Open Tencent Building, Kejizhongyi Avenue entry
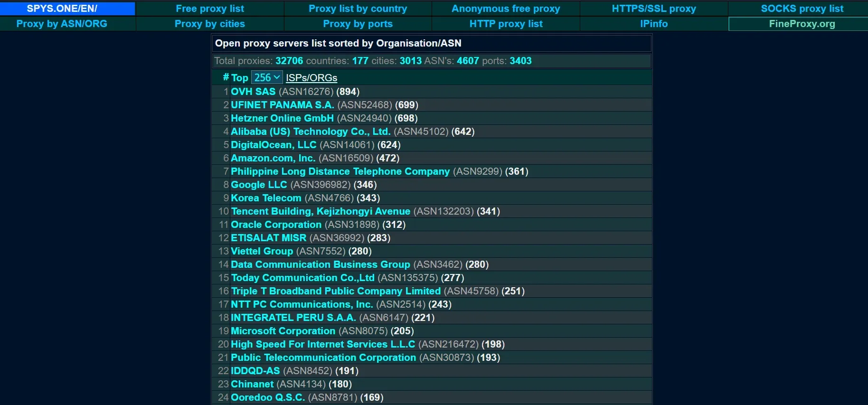This screenshot has height=405, width=868. tap(321, 211)
